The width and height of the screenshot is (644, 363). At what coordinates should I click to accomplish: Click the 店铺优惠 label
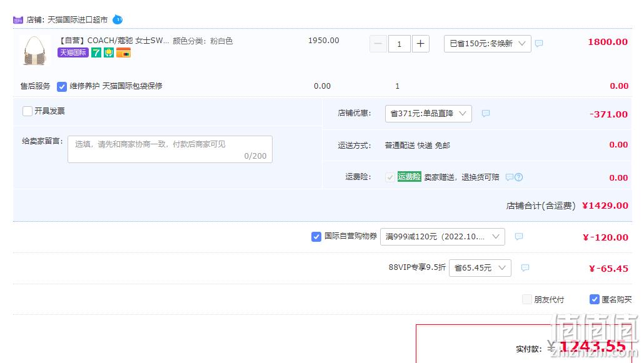(x=354, y=113)
